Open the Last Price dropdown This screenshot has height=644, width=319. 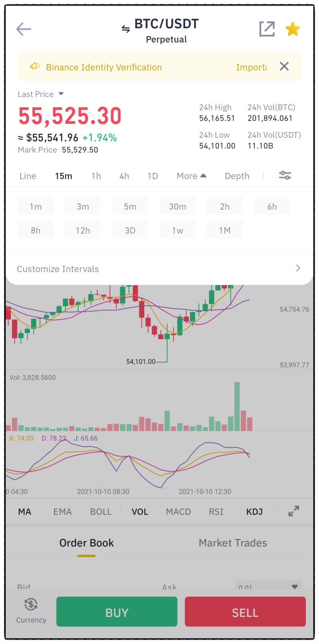pyautogui.click(x=61, y=94)
